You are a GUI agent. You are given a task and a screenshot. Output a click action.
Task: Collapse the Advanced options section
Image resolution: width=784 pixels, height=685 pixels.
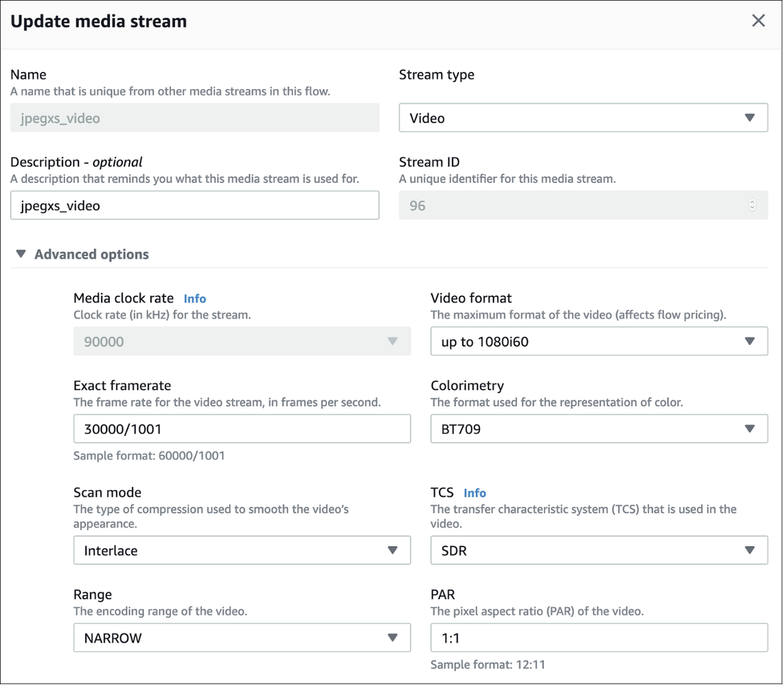pyautogui.click(x=21, y=254)
